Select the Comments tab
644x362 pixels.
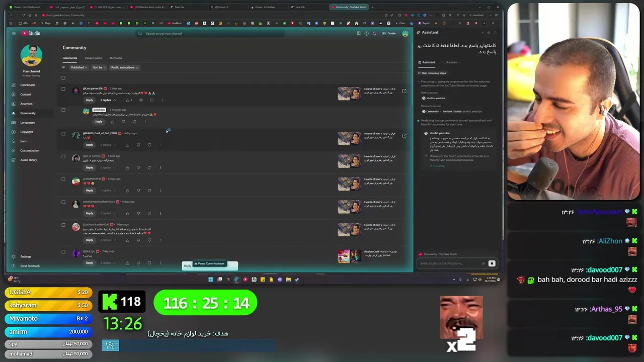[x=69, y=58]
